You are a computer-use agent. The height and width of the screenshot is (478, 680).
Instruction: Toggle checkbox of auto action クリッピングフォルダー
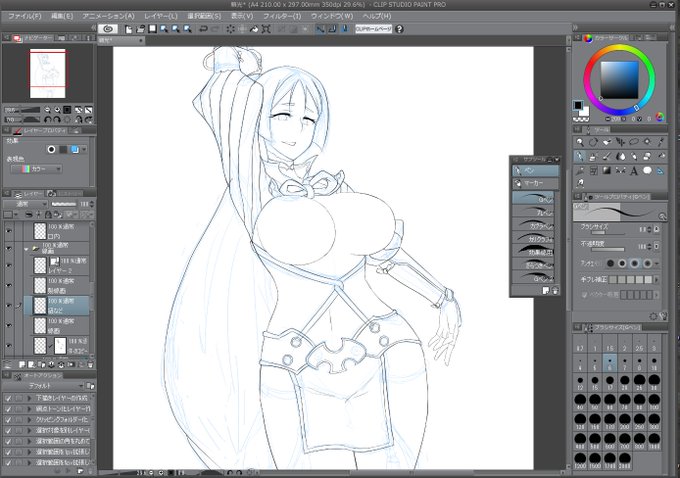click(8, 420)
